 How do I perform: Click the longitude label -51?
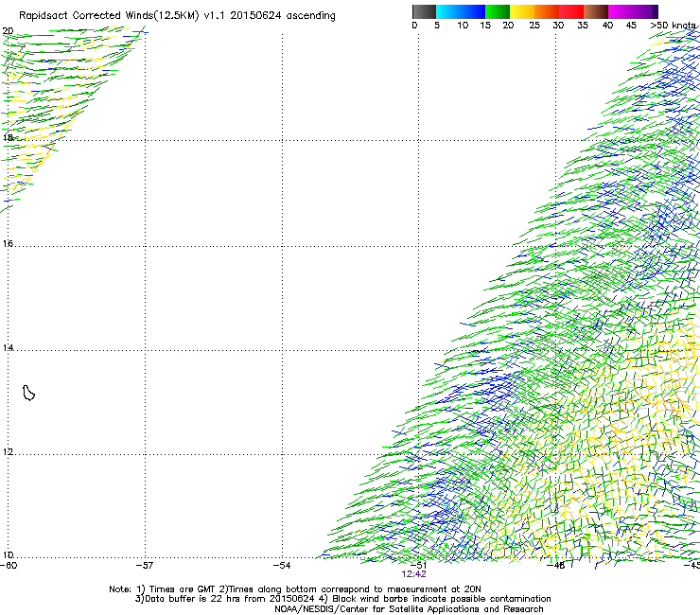click(x=418, y=566)
